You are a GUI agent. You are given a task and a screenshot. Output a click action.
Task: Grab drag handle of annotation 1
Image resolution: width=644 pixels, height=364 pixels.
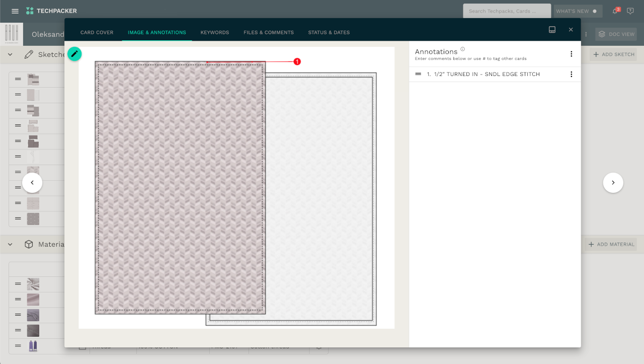pos(418,74)
